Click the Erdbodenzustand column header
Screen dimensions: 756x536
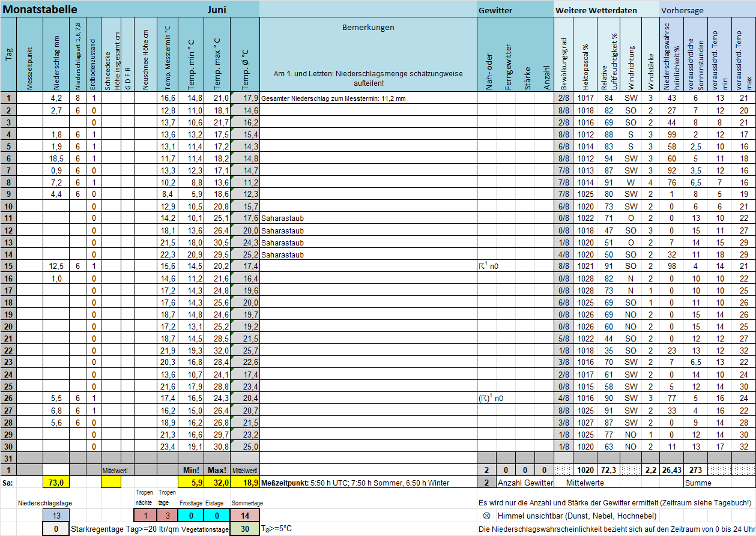coord(93,55)
